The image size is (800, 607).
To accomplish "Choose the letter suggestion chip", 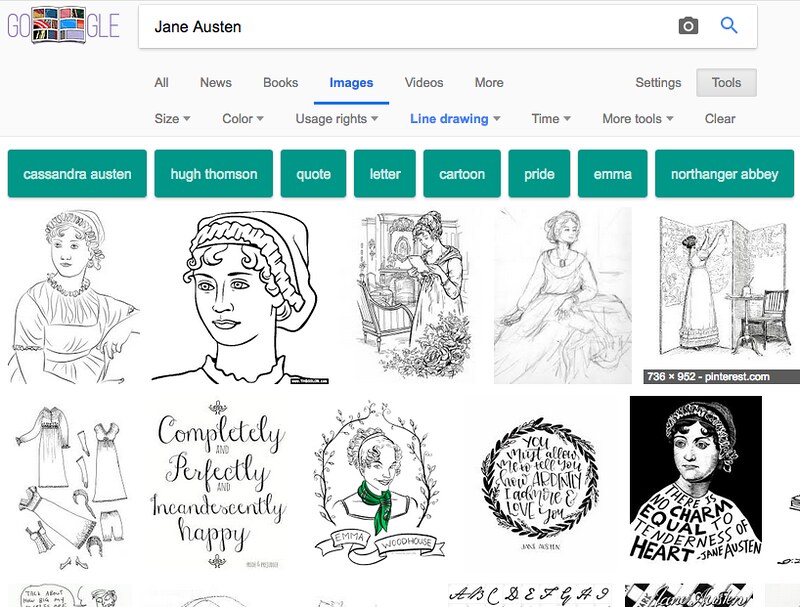I will click(385, 173).
